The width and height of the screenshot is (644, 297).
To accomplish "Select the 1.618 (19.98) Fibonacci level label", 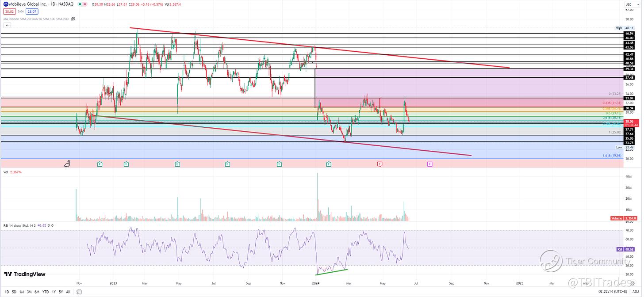I will 613,156.
